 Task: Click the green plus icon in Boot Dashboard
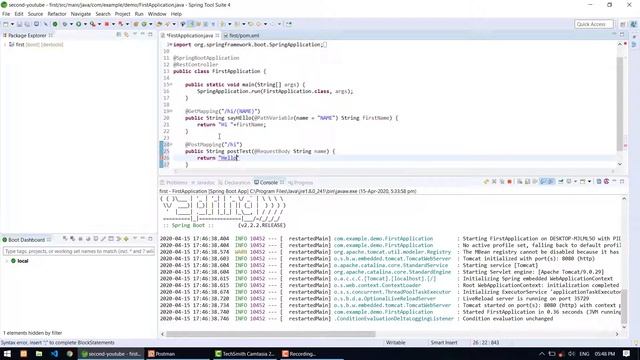click(x=126, y=239)
